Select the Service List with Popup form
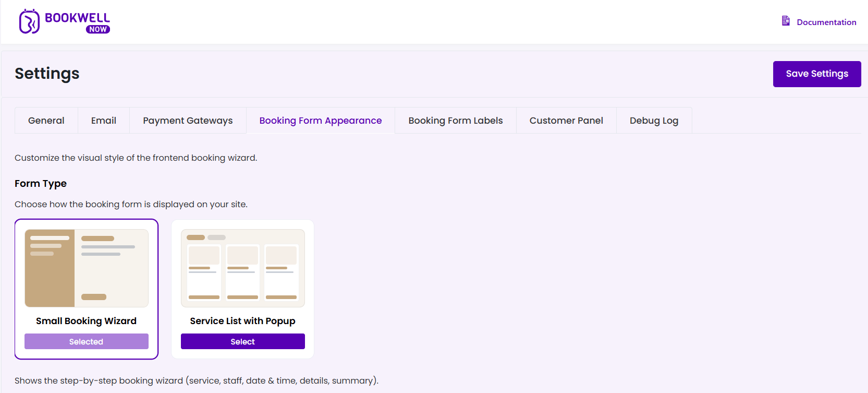868x393 pixels. pos(243,341)
